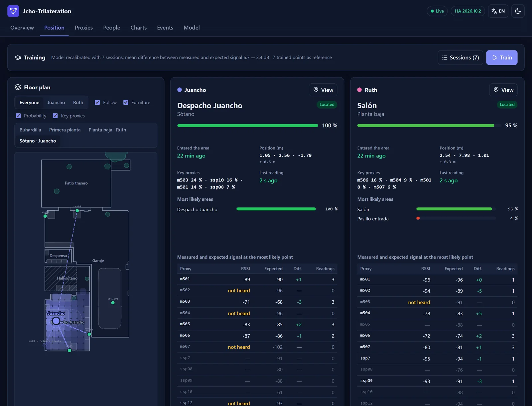Click Juancho's position value 1.05 · 2.56 · -1.79
Screen dimensions: 532x406
[285, 155]
